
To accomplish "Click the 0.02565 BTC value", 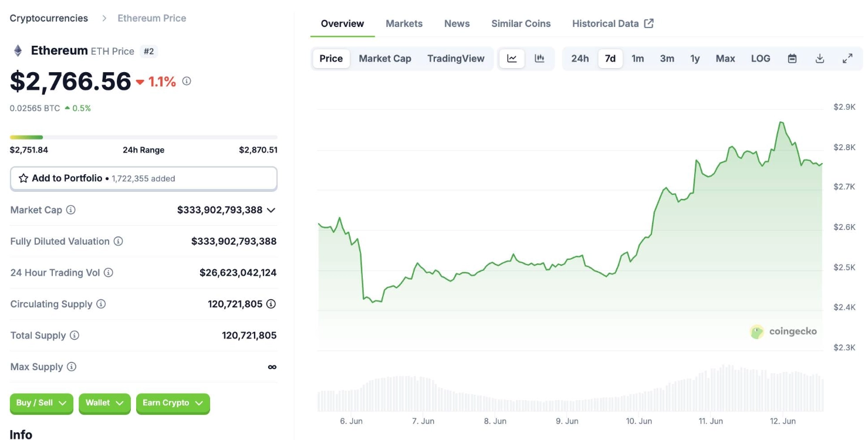I will pyautogui.click(x=35, y=108).
